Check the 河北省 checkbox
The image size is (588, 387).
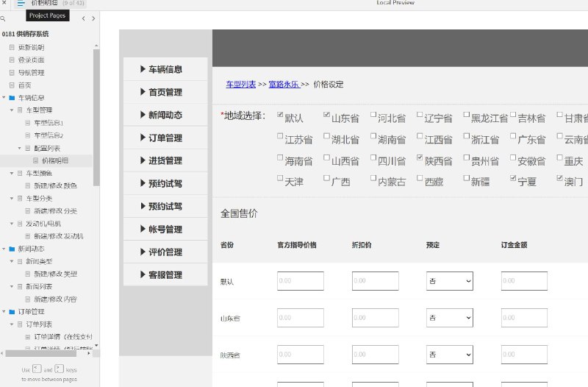373,115
